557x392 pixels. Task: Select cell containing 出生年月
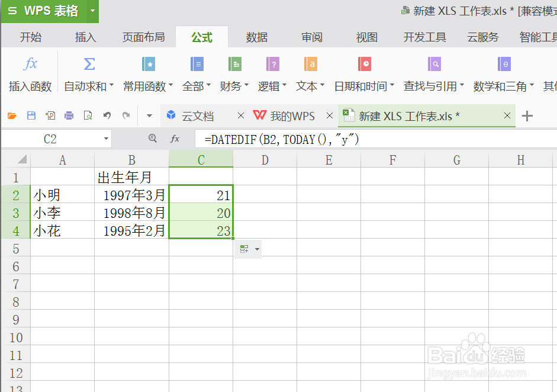point(132,177)
